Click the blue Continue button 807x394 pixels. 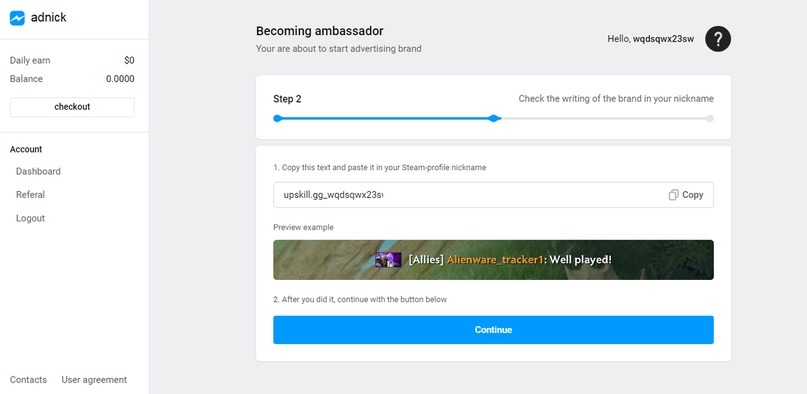493,330
